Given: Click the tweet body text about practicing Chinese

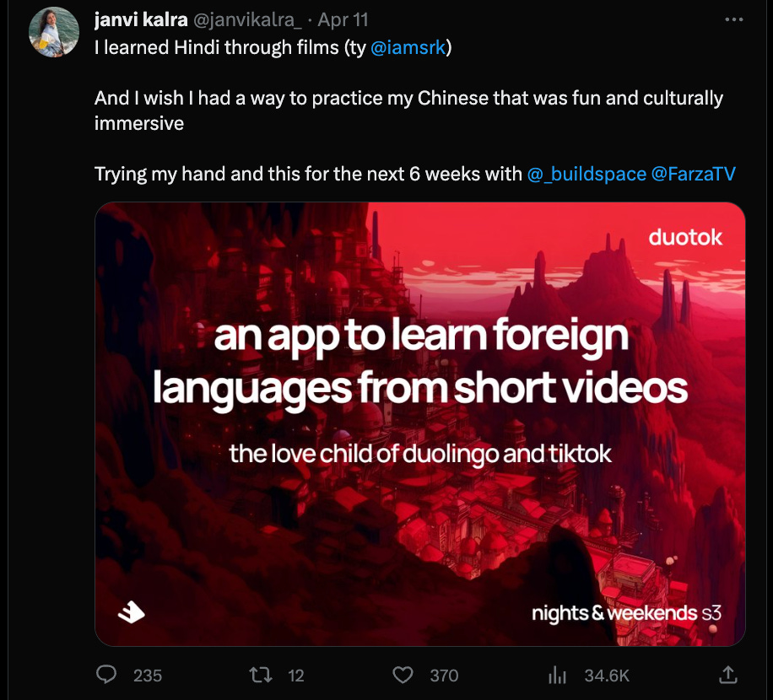Looking at the screenshot, I should coord(408,110).
